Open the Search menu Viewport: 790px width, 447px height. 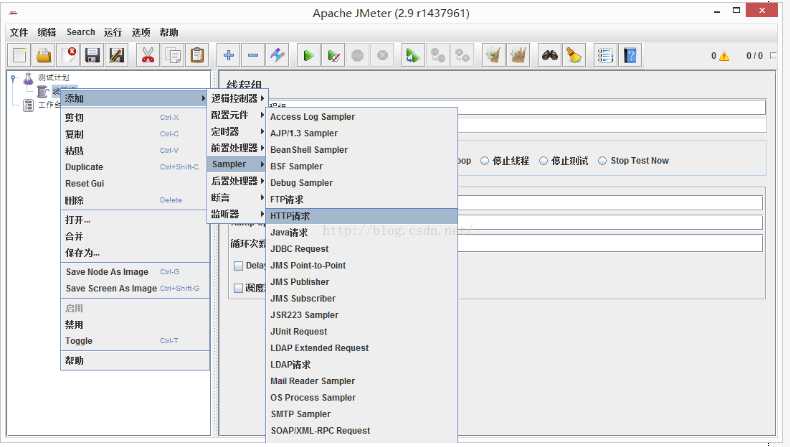pyautogui.click(x=81, y=32)
